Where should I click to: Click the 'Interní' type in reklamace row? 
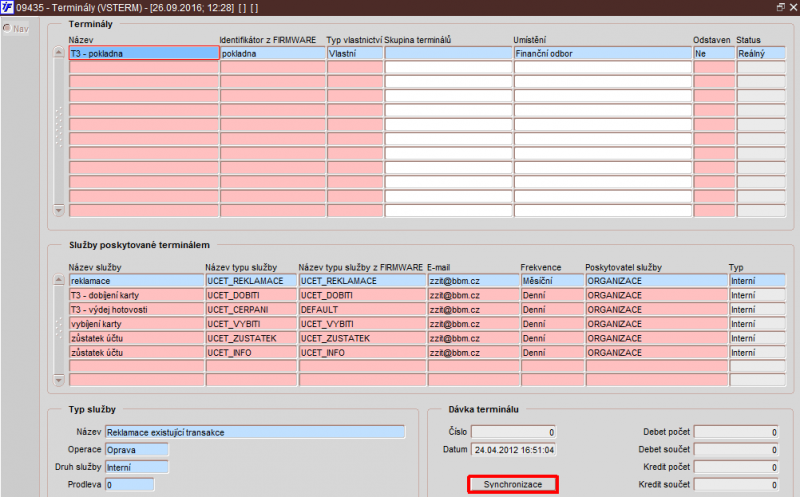click(757, 281)
